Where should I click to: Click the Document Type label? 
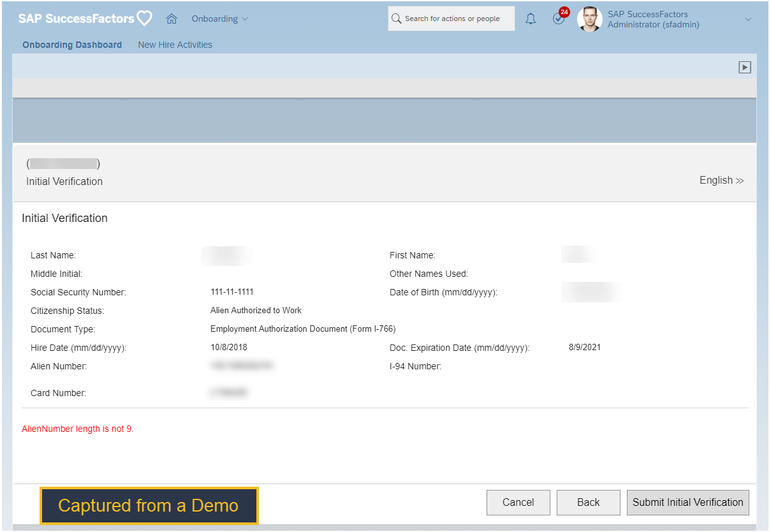click(62, 330)
